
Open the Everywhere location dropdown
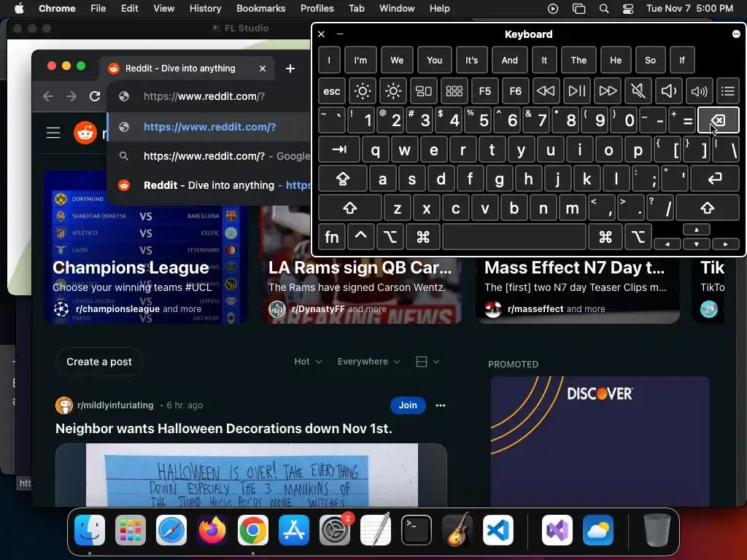(368, 362)
